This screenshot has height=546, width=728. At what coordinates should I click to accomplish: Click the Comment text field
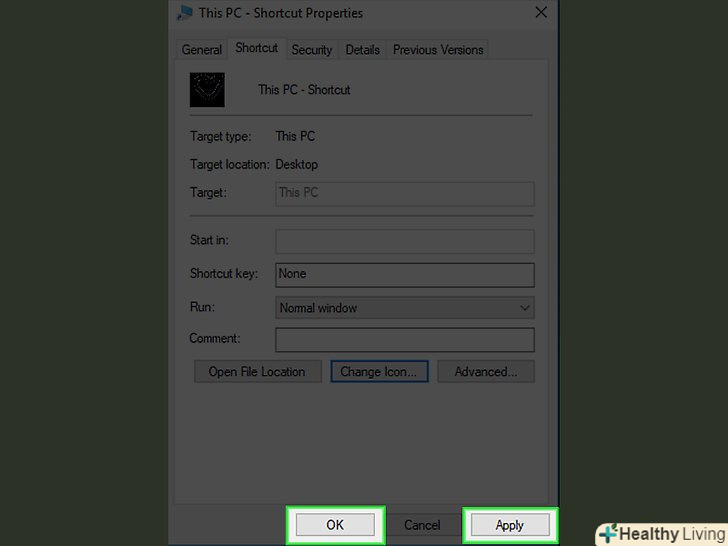coord(404,340)
